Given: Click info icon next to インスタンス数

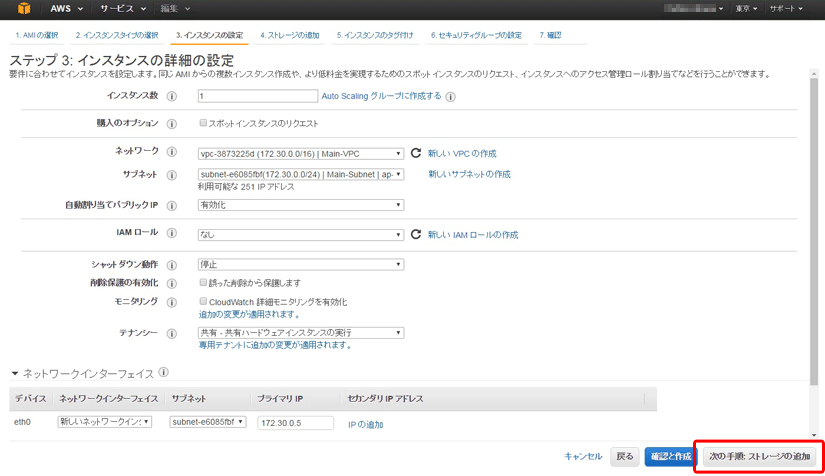Looking at the screenshot, I should coord(172,97).
